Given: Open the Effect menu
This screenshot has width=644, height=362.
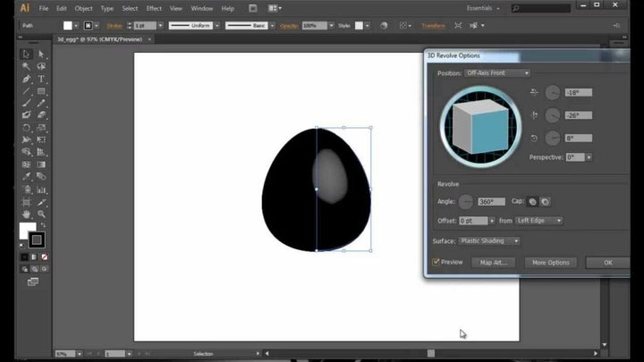Looking at the screenshot, I should (154, 8).
